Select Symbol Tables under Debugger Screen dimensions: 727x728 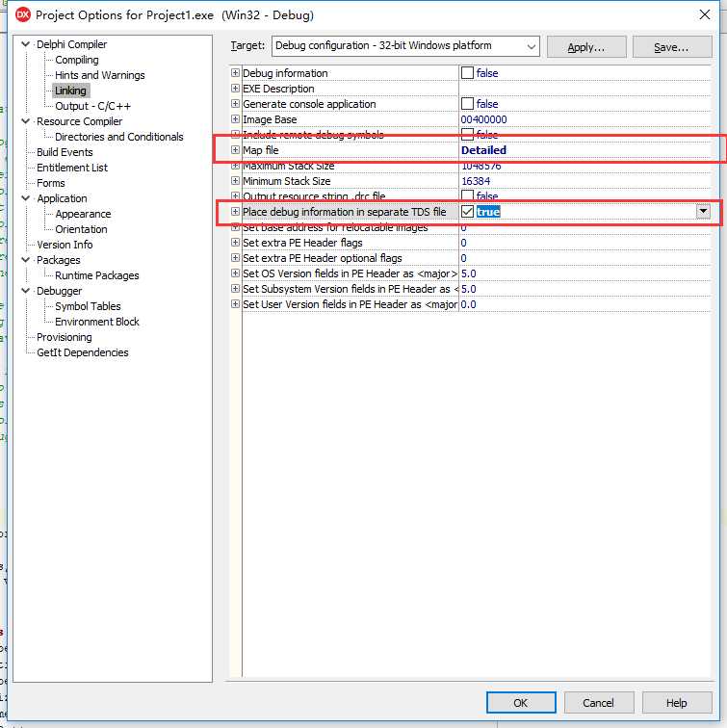[x=88, y=306]
